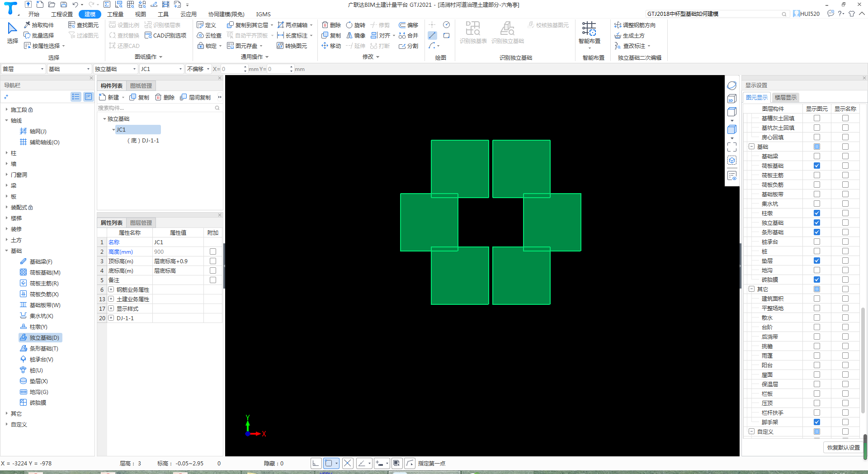The image size is (868, 474).
Task: Toggle 条形基础 display checkbox
Action: 817,232
